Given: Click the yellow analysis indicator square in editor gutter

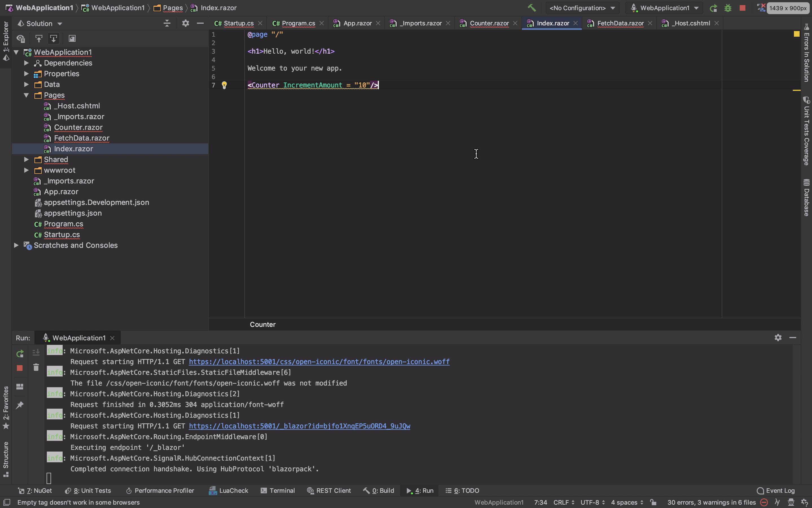Looking at the screenshot, I should coord(796,34).
